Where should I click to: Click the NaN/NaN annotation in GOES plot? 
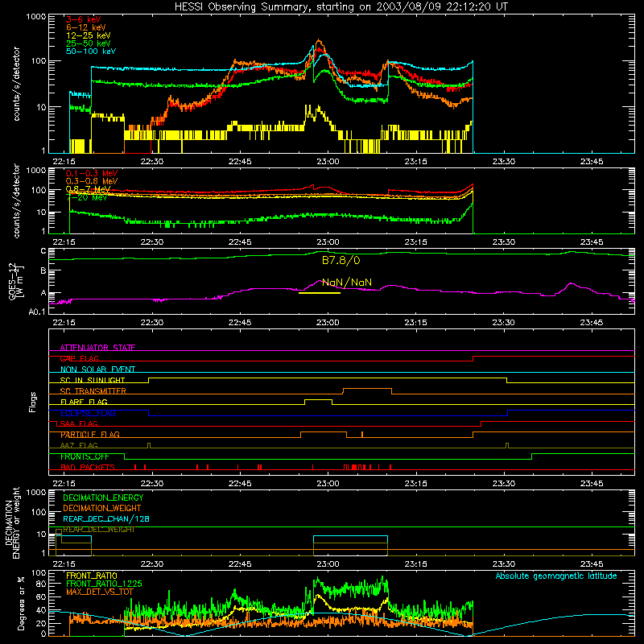pyautogui.click(x=347, y=283)
